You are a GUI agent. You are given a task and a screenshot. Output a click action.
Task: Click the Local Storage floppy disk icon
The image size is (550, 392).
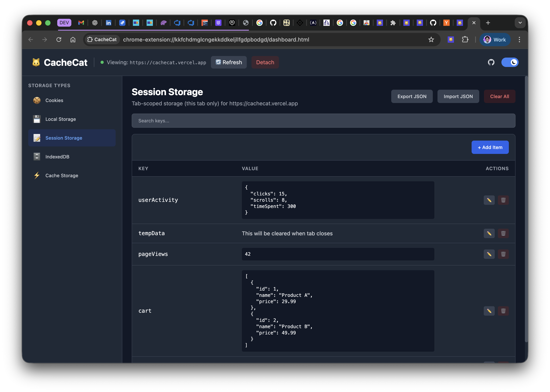[x=37, y=119]
